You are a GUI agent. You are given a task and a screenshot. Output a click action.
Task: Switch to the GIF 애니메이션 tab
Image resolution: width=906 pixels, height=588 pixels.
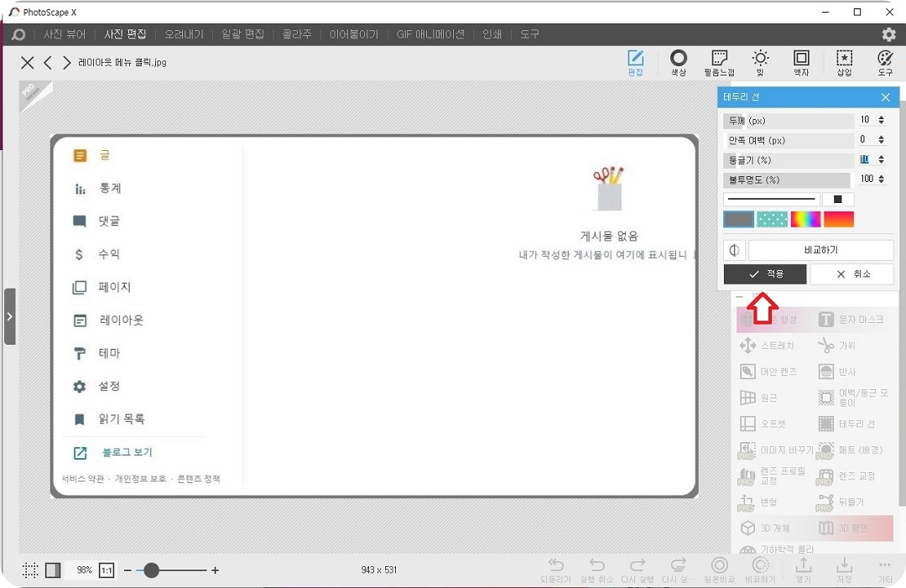[x=430, y=34]
